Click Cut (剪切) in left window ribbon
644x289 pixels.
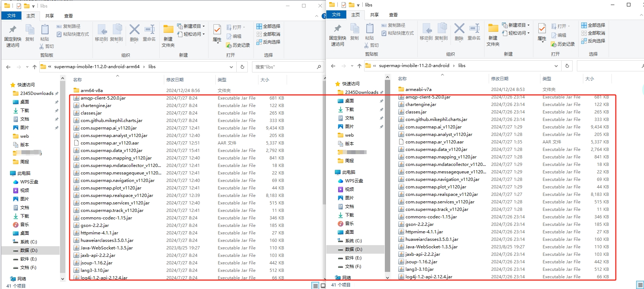tap(47, 46)
